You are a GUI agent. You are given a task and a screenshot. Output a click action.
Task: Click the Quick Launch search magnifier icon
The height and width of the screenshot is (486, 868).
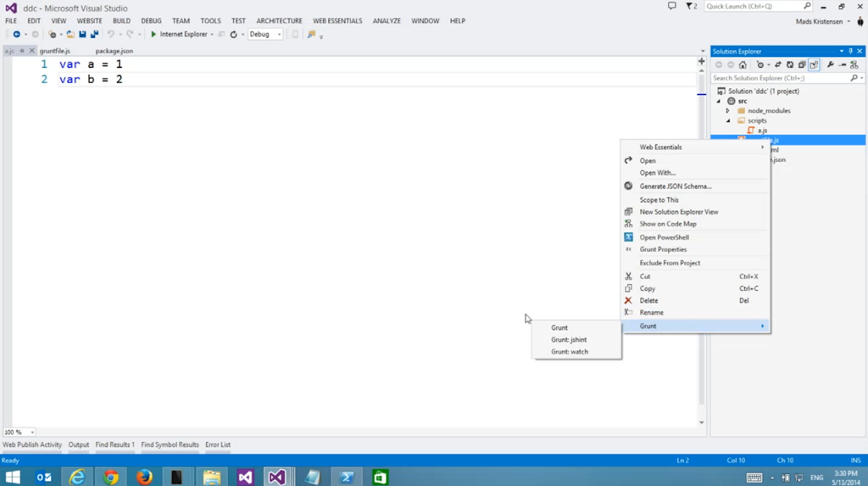pos(807,6)
